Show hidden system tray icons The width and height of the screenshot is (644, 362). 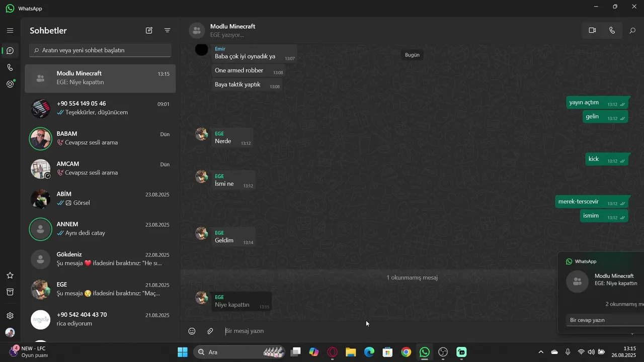click(x=541, y=352)
